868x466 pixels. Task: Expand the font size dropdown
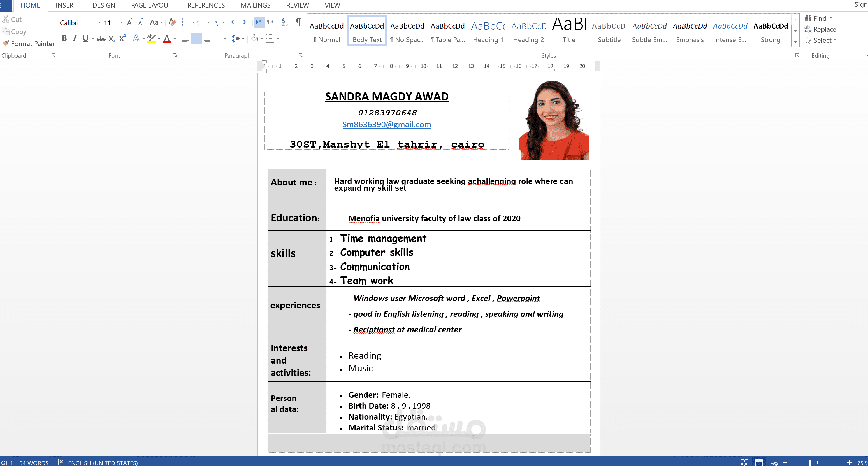tap(121, 23)
